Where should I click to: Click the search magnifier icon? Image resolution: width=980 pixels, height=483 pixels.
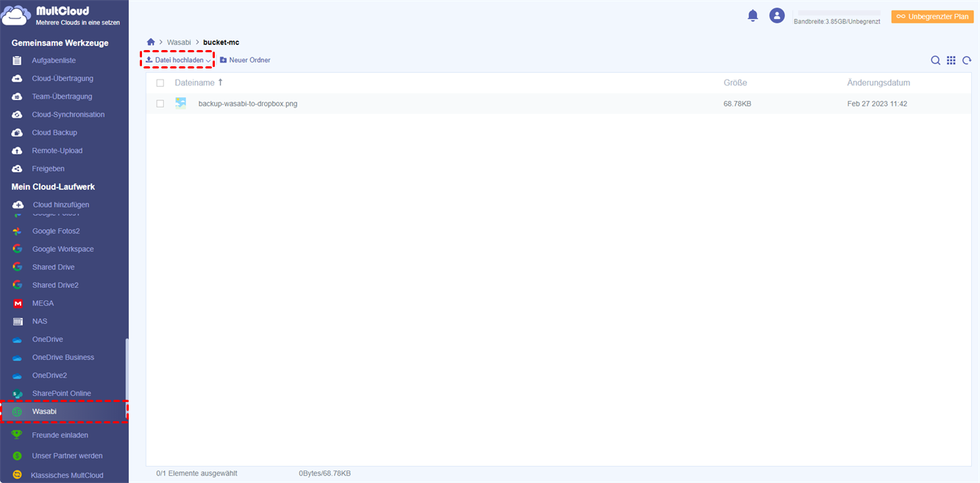(x=935, y=60)
